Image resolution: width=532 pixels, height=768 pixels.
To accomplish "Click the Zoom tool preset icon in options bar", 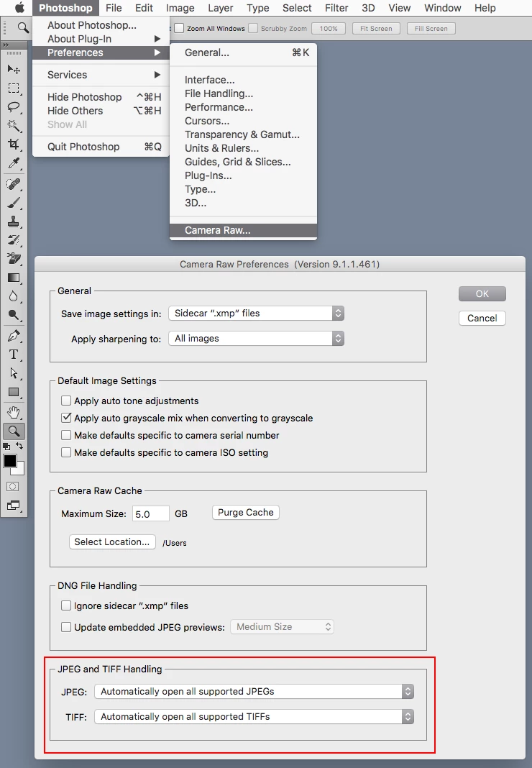I will (22, 28).
